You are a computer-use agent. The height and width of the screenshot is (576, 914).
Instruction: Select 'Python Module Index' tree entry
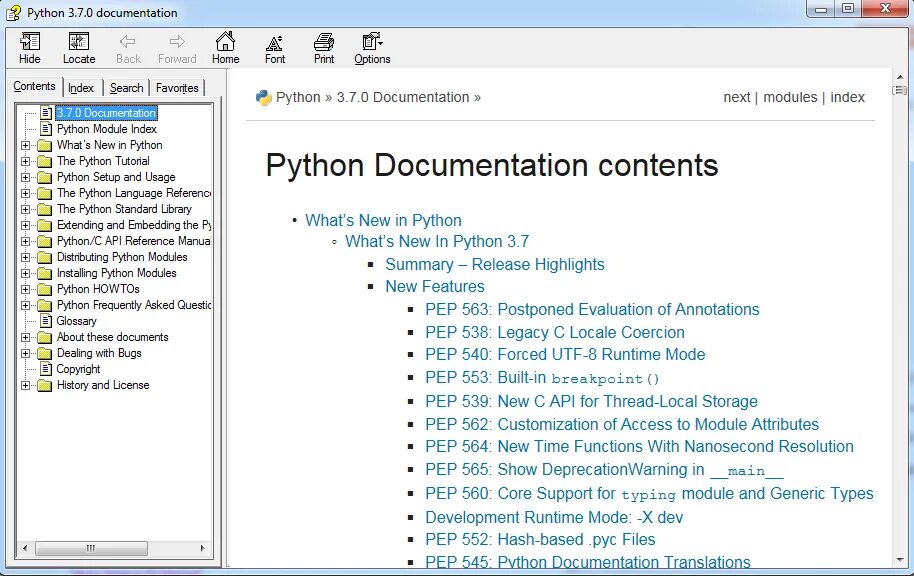(107, 129)
